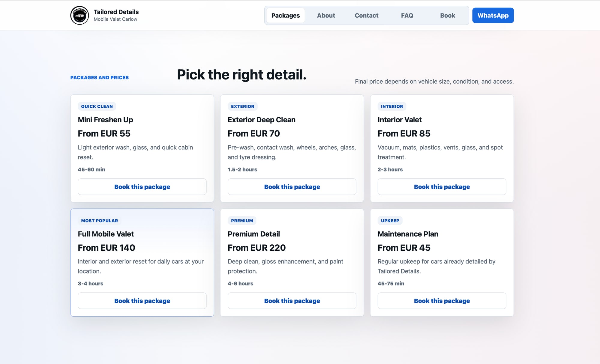Viewport: 600px width, 364px height.
Task: Click the Premium Detail title
Action: (253, 234)
